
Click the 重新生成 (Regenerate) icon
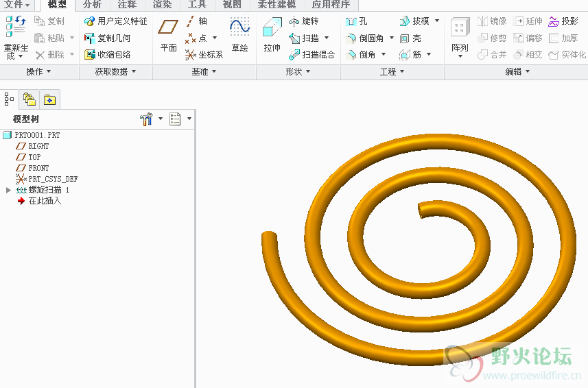click(x=16, y=26)
